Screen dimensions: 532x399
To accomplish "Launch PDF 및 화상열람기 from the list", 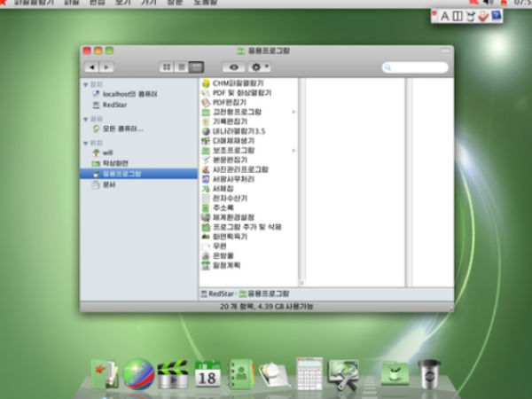I will click(237, 92).
